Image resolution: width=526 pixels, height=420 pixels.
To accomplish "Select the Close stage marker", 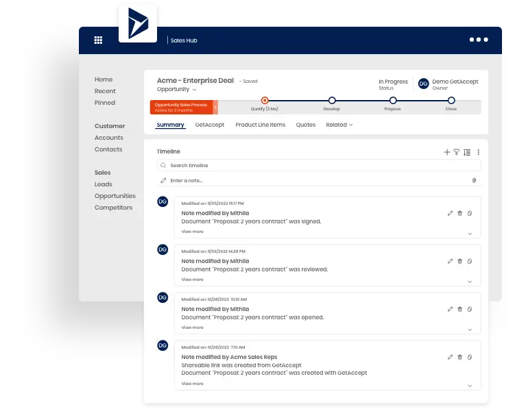I will click(451, 100).
